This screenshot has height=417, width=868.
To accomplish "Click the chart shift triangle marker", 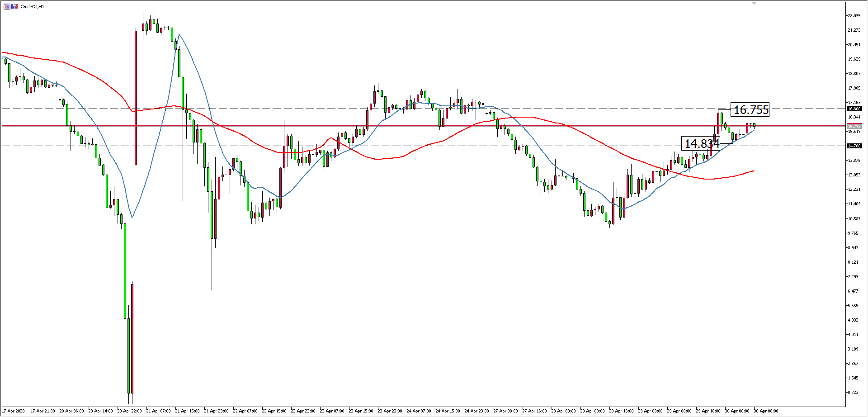I will click(x=754, y=4).
